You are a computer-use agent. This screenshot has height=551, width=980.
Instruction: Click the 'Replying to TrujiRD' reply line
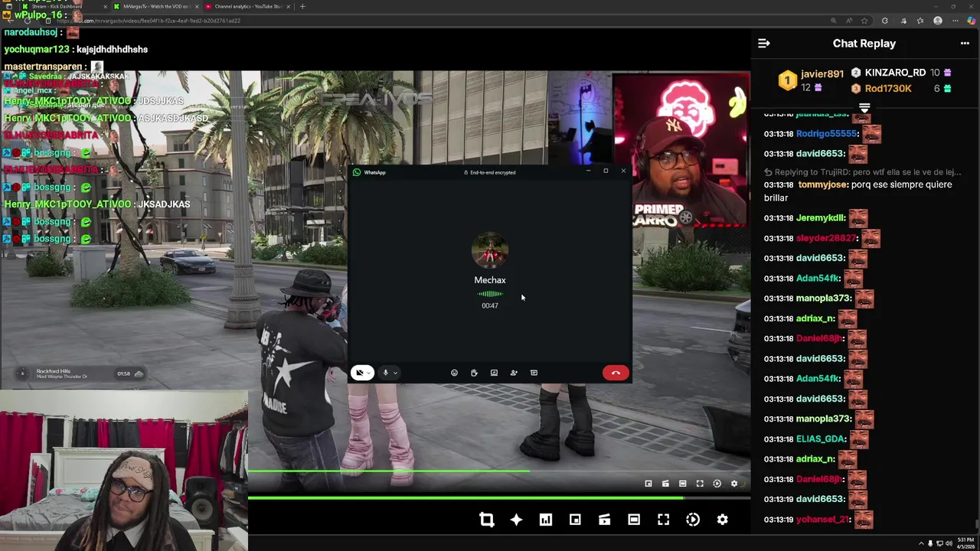point(862,172)
